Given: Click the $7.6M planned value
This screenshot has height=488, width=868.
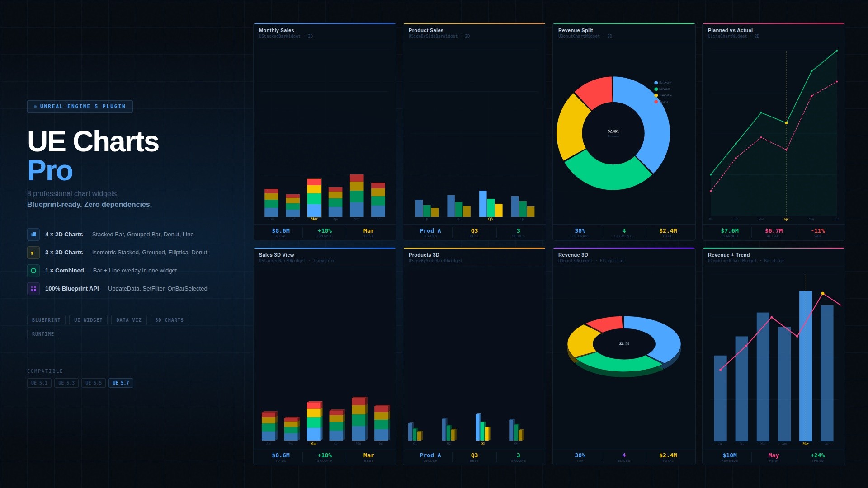Looking at the screenshot, I should pyautogui.click(x=730, y=231).
